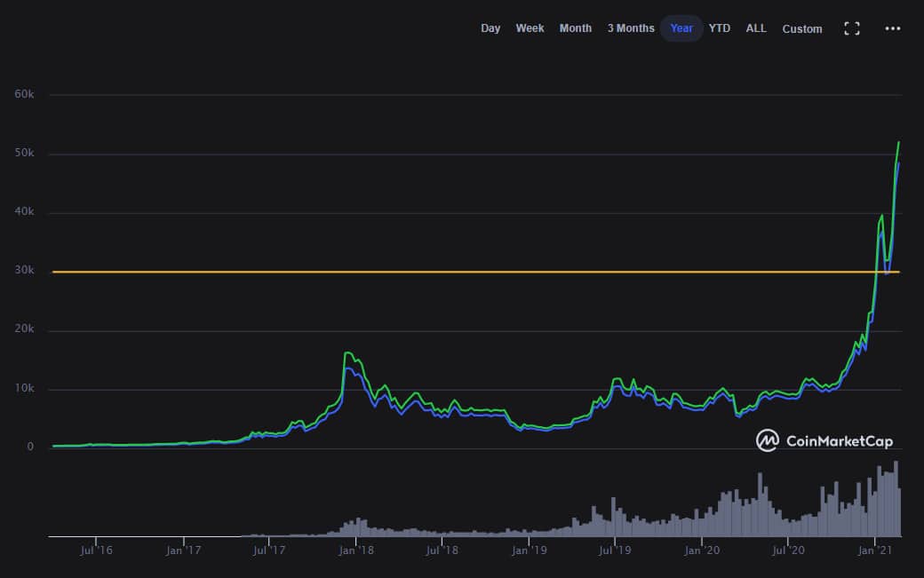This screenshot has width=924, height=578.
Task: Open the three-dots more options menu
Action: pos(892,28)
